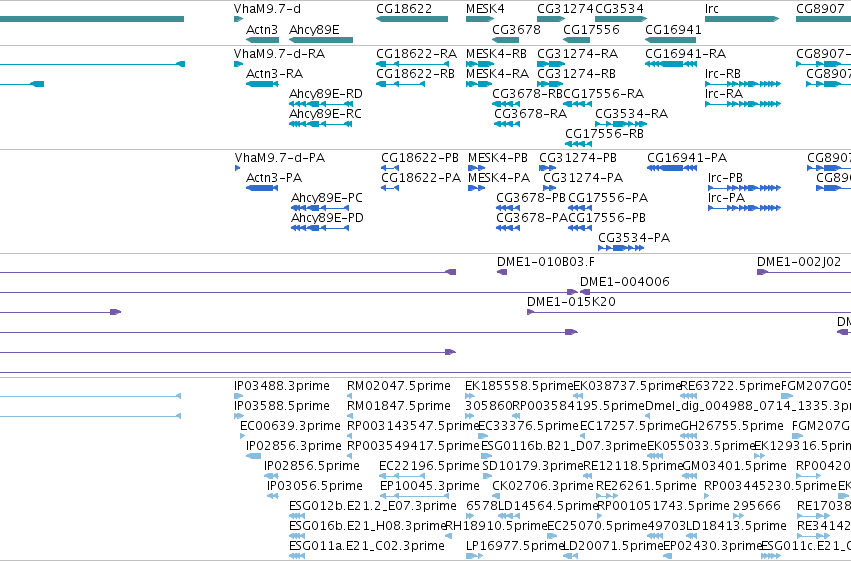Click the GH26755.5prime EST label
The height and width of the screenshot is (561, 851).
coord(732,426)
